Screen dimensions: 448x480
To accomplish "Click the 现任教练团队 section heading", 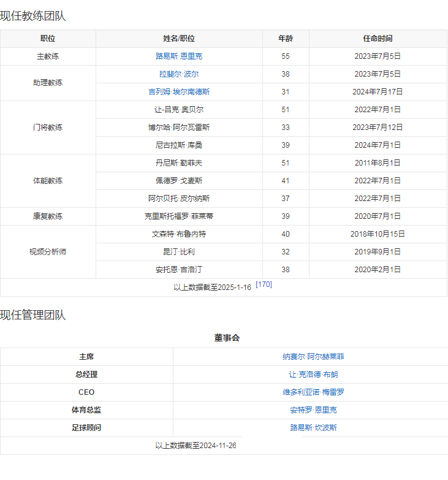I will (33, 16).
